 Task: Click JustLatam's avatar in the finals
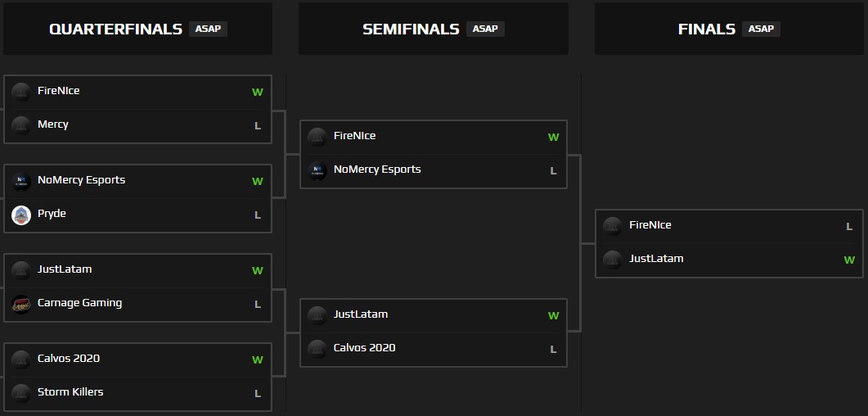613,260
